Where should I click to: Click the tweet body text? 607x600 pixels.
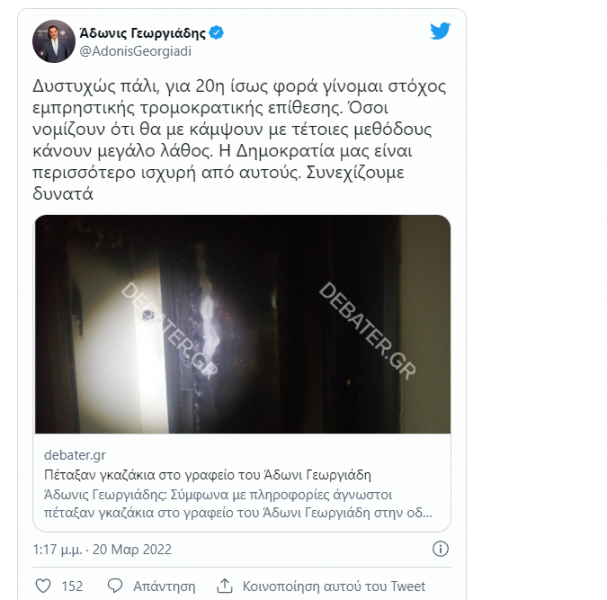point(239,140)
